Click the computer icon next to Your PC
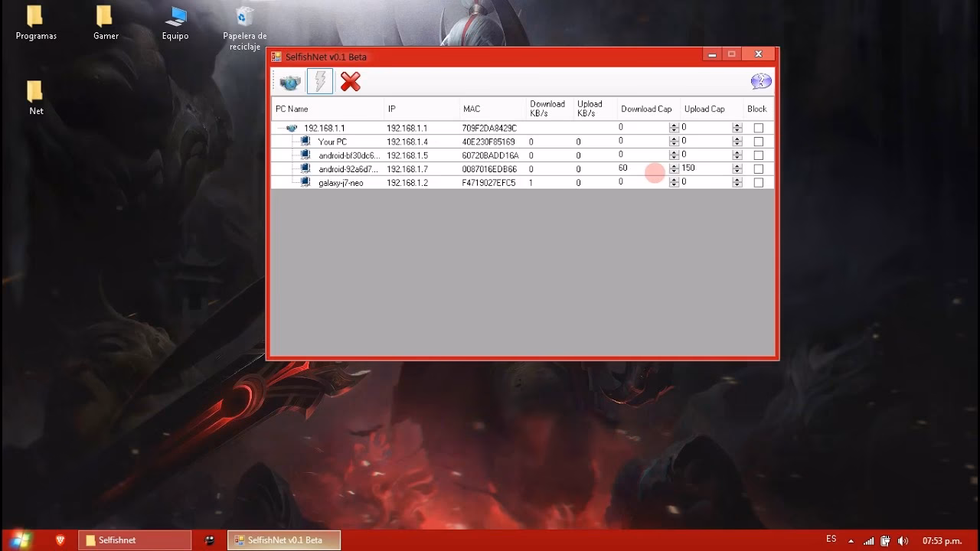 pos(305,142)
